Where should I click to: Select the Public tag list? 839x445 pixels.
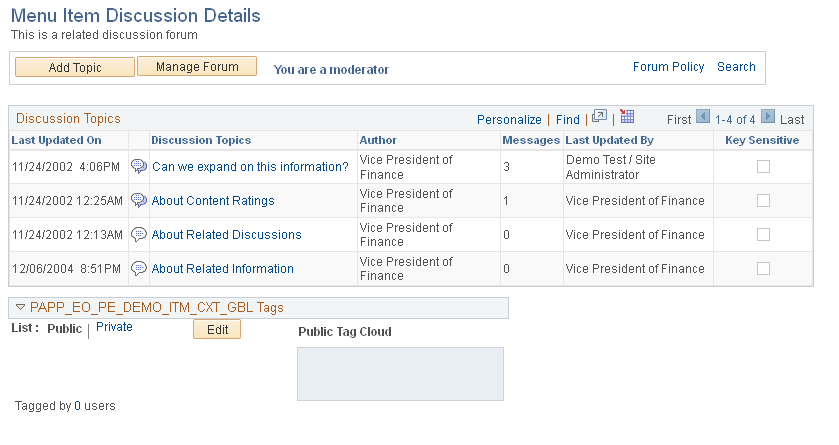click(x=64, y=328)
